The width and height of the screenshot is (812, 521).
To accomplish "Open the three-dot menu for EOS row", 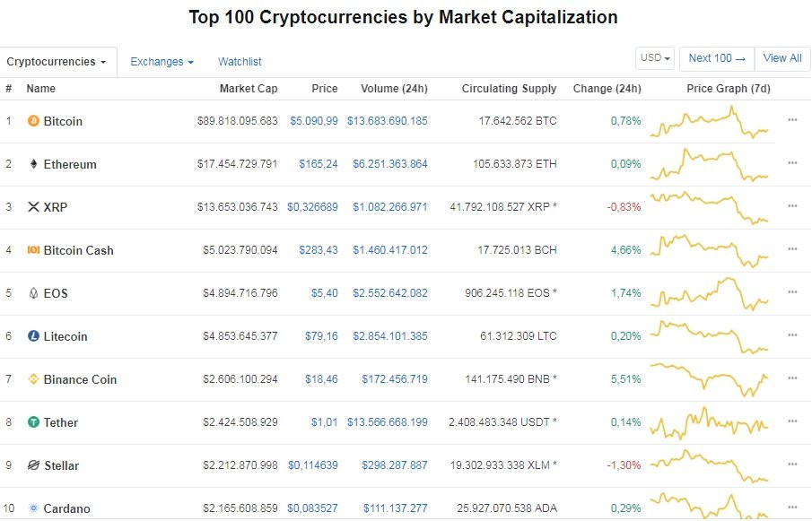I will point(792,292).
